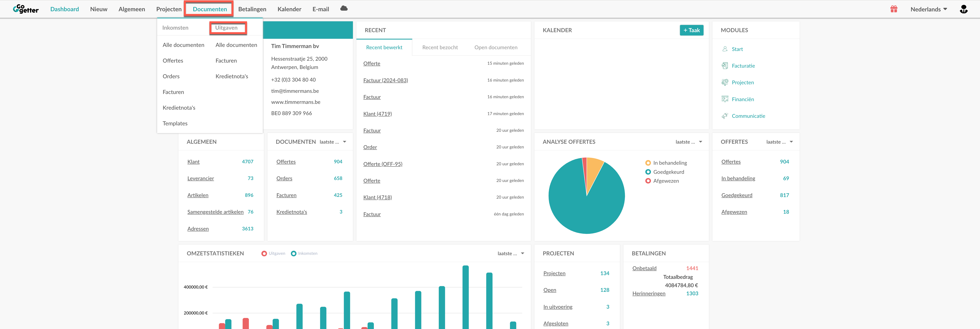
Task: Click tim@timmermans.be email text
Action: pyautogui.click(x=295, y=91)
